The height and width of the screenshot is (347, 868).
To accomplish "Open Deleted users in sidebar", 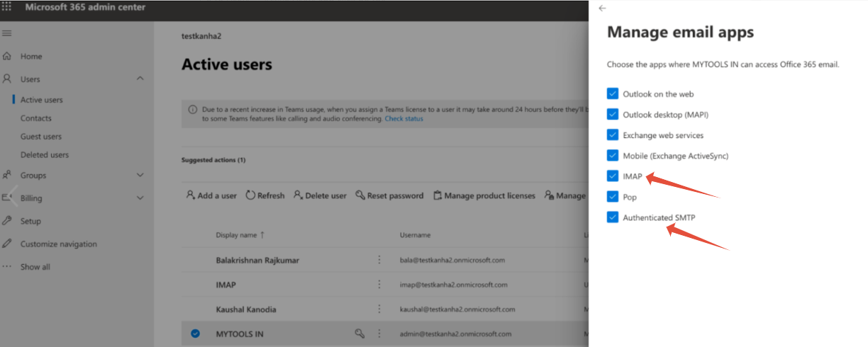I will (45, 155).
